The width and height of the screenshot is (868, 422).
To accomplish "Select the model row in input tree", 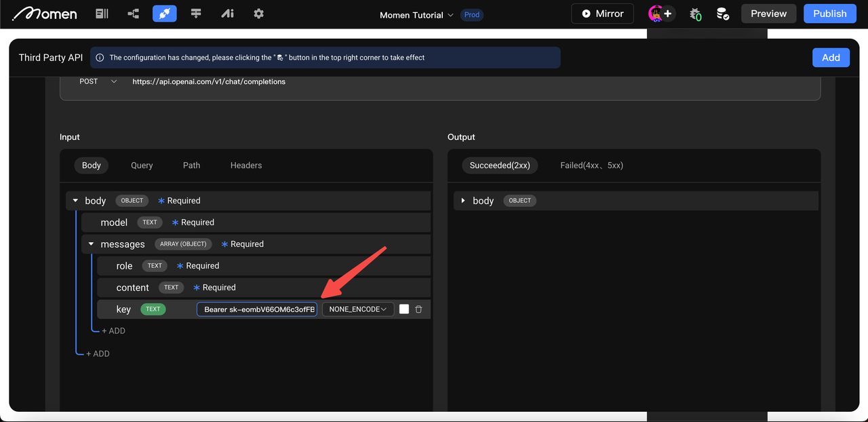I will pyautogui.click(x=256, y=223).
